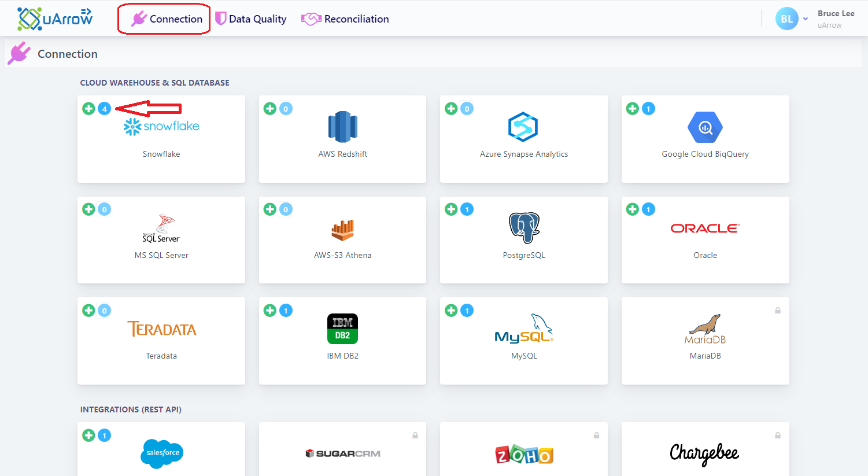Select the MS SQL Server logo
Viewport: 868px width, 476px height.
[x=161, y=228]
